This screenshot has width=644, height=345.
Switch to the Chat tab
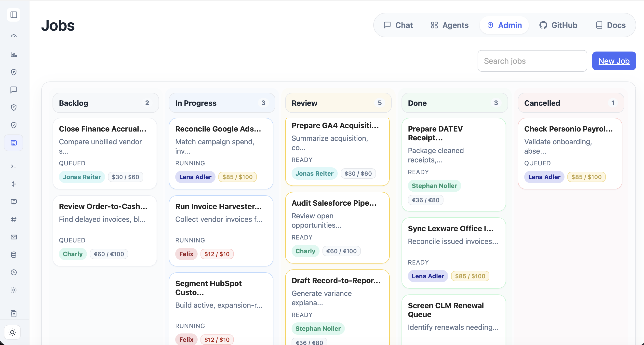tap(398, 25)
